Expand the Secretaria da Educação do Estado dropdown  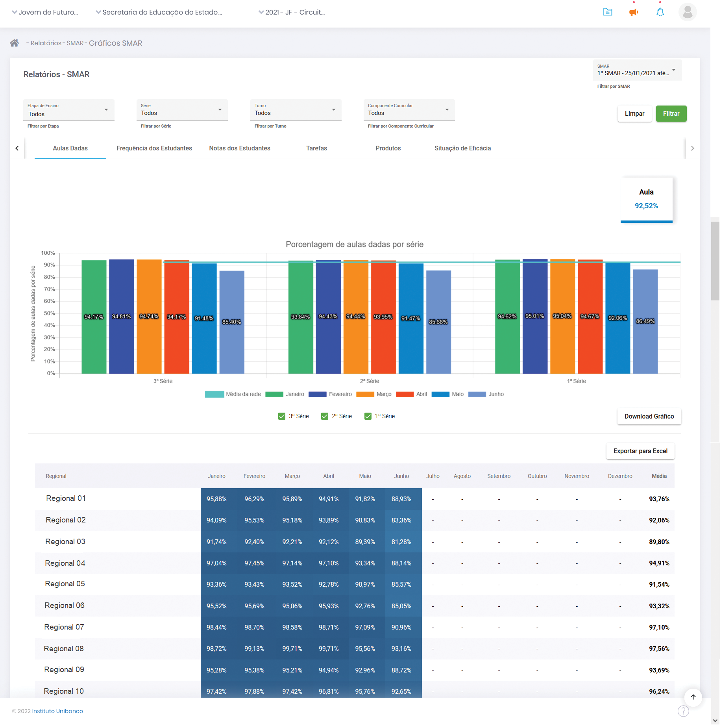(159, 12)
